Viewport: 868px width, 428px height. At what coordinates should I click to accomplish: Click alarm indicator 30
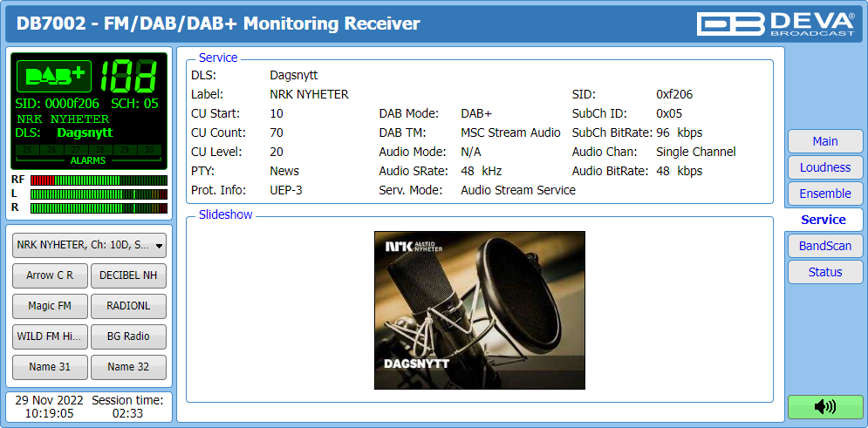(151, 150)
